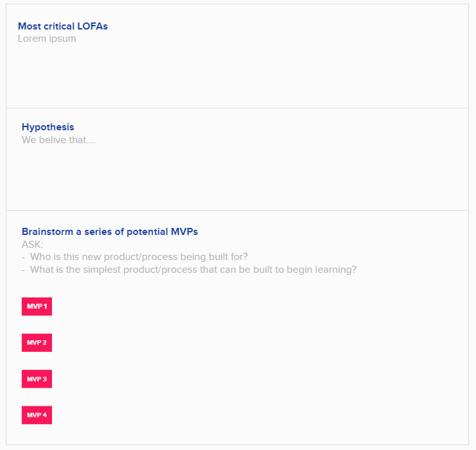Click empty area beside MVP 4 label
The image size is (476, 450).
pos(258,415)
